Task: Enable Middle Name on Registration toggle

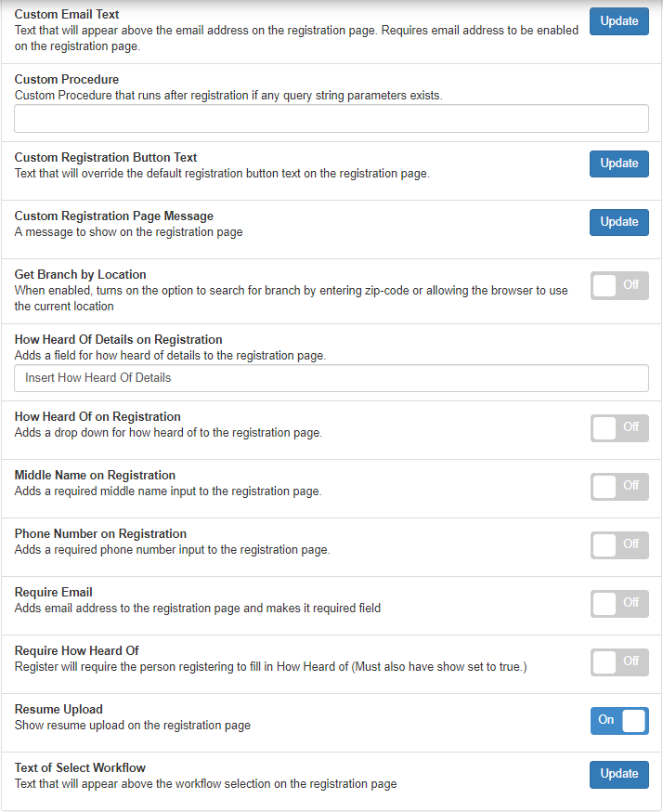Action: point(619,486)
